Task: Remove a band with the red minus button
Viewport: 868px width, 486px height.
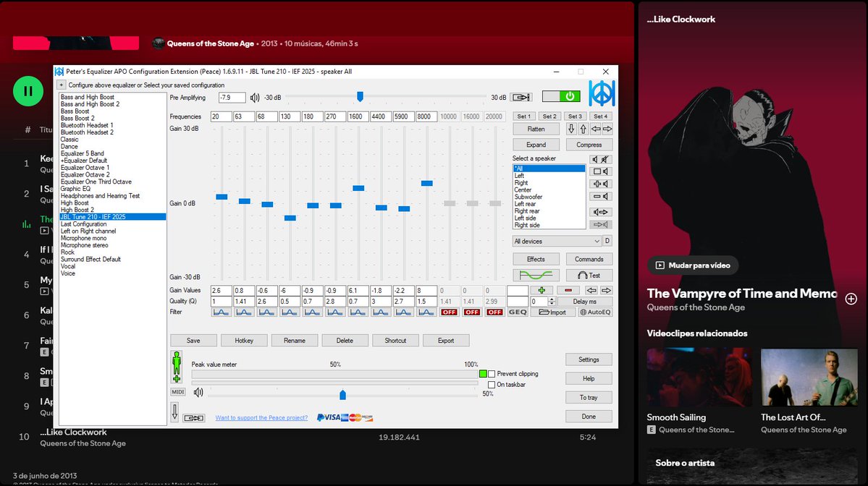Action: coord(568,290)
